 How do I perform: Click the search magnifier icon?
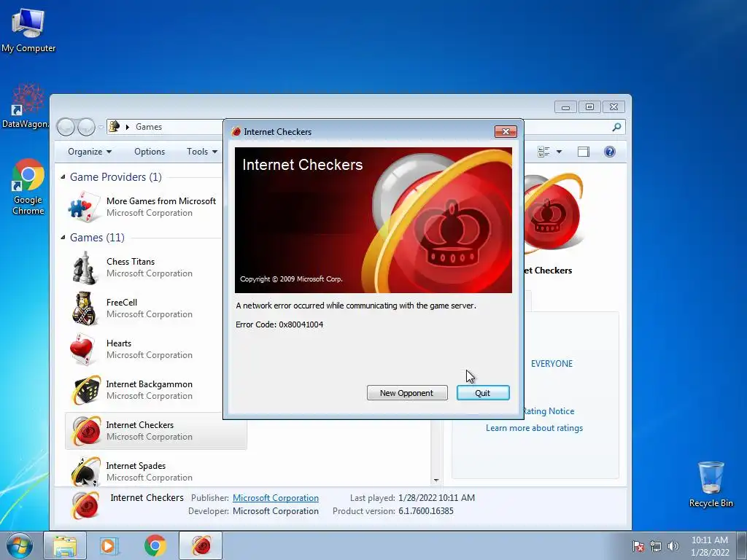click(616, 127)
